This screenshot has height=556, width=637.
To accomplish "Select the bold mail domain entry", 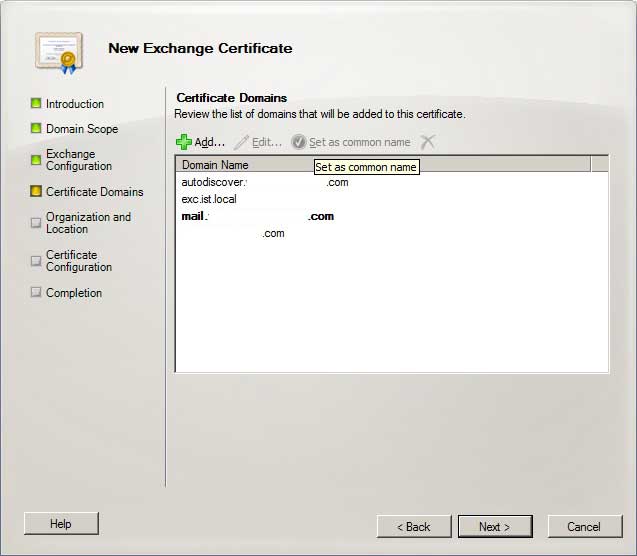I will click(x=258, y=216).
